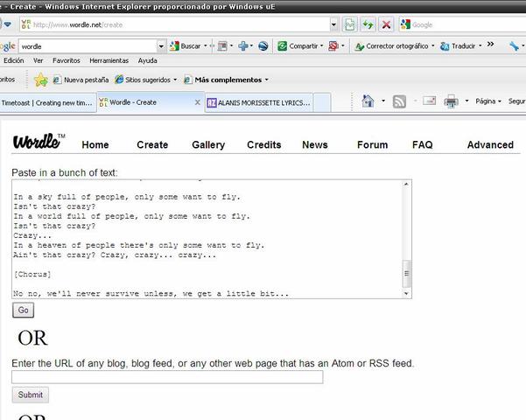Viewport: 526px width, 420px height.
Task: Open the Compartir dropdown arrow
Action: click(321, 46)
